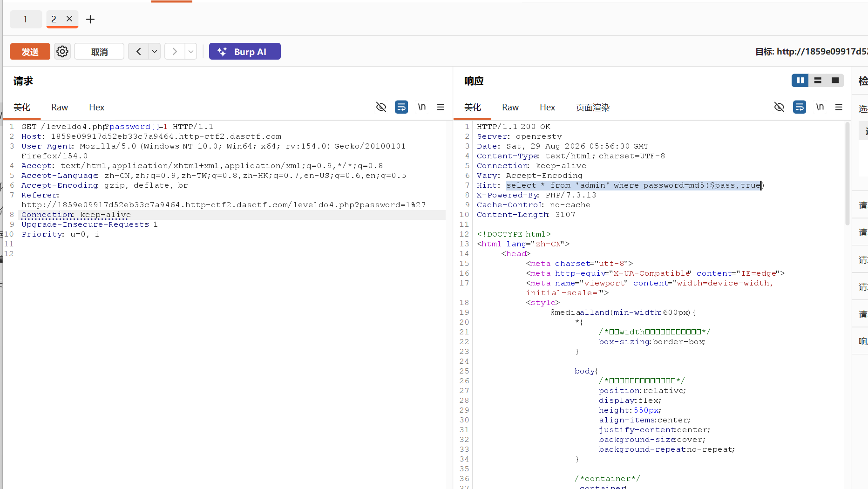Open request pane hamburger menu
The height and width of the screenshot is (489, 868).
pyautogui.click(x=441, y=107)
